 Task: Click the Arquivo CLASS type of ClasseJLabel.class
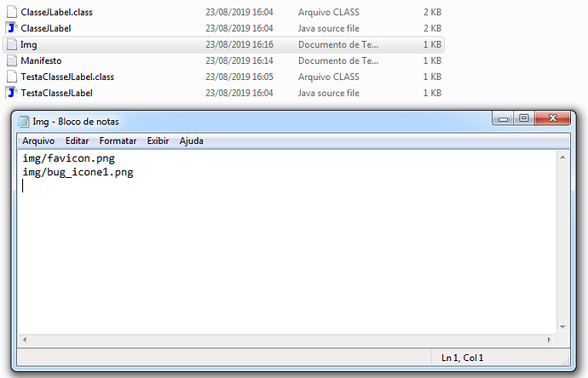[328, 12]
